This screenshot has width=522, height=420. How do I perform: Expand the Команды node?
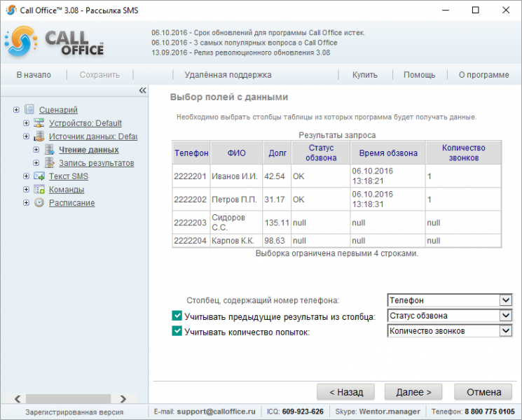pos(26,190)
